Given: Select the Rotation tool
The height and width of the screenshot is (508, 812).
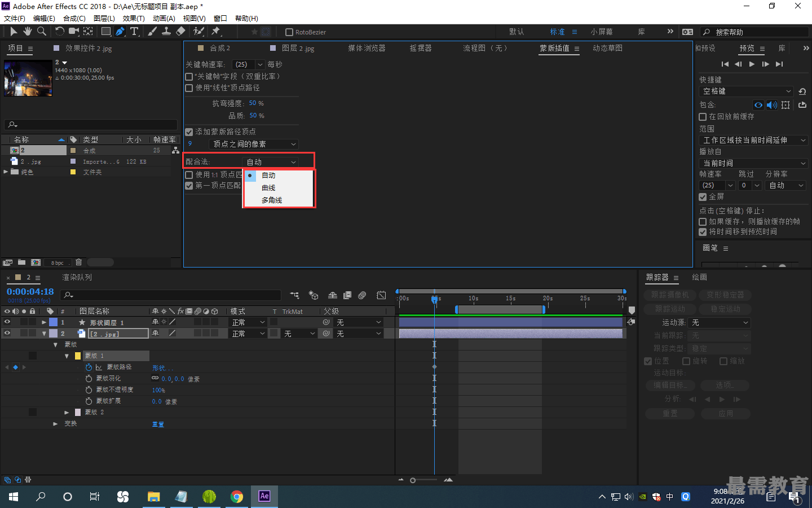Looking at the screenshot, I should (x=59, y=32).
